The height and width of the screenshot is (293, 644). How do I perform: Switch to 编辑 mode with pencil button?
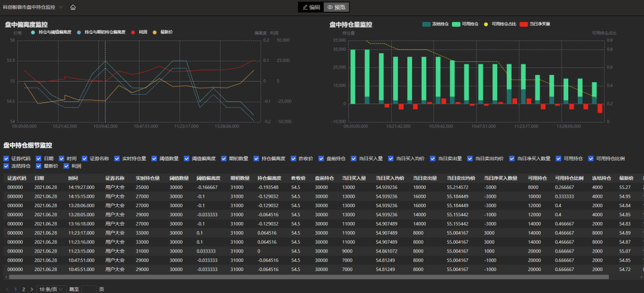click(x=311, y=7)
